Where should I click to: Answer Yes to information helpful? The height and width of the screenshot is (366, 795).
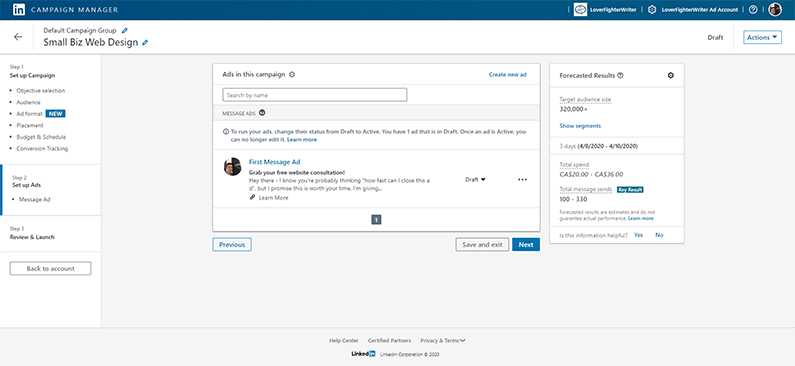[x=638, y=235]
